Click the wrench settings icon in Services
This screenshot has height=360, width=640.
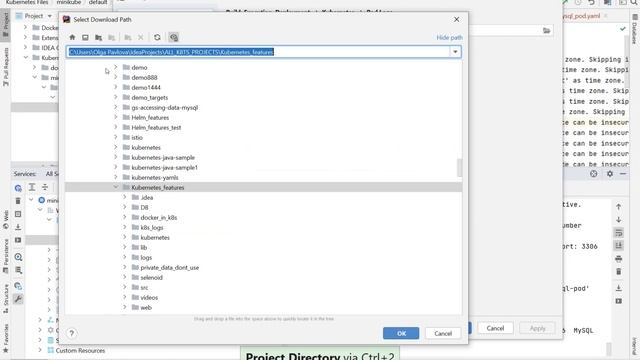point(18,299)
